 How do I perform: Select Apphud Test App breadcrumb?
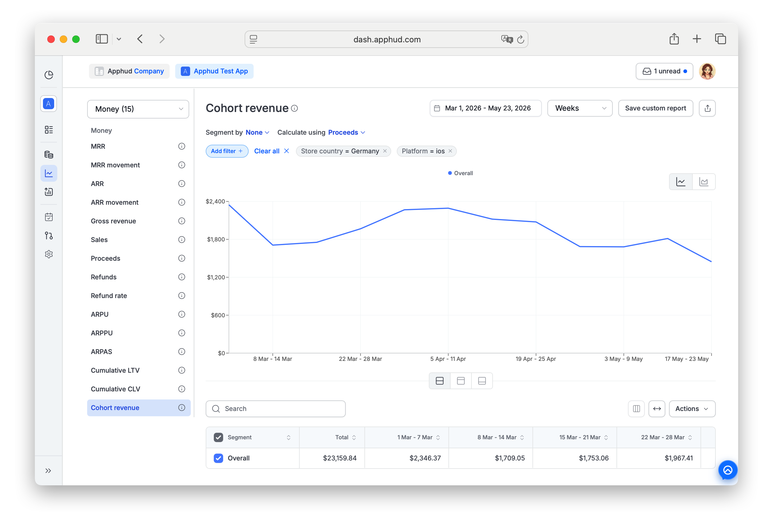(x=215, y=71)
